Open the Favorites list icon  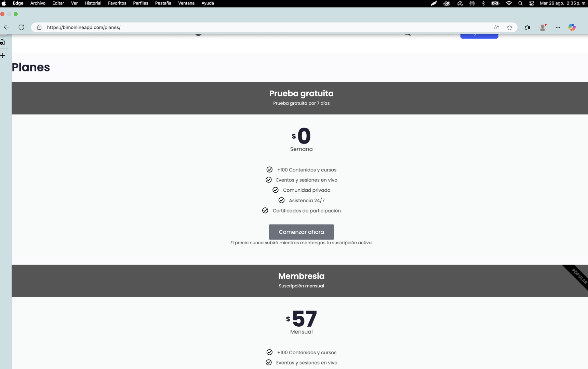click(x=527, y=27)
